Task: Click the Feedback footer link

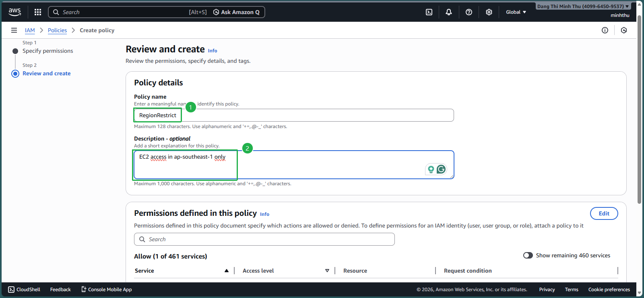Action: pyautogui.click(x=60, y=290)
